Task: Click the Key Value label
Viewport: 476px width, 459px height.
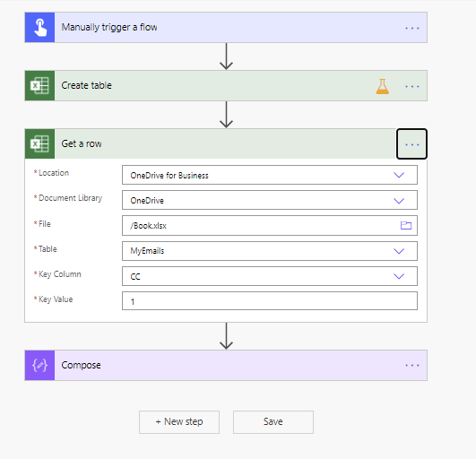Action: click(56, 299)
